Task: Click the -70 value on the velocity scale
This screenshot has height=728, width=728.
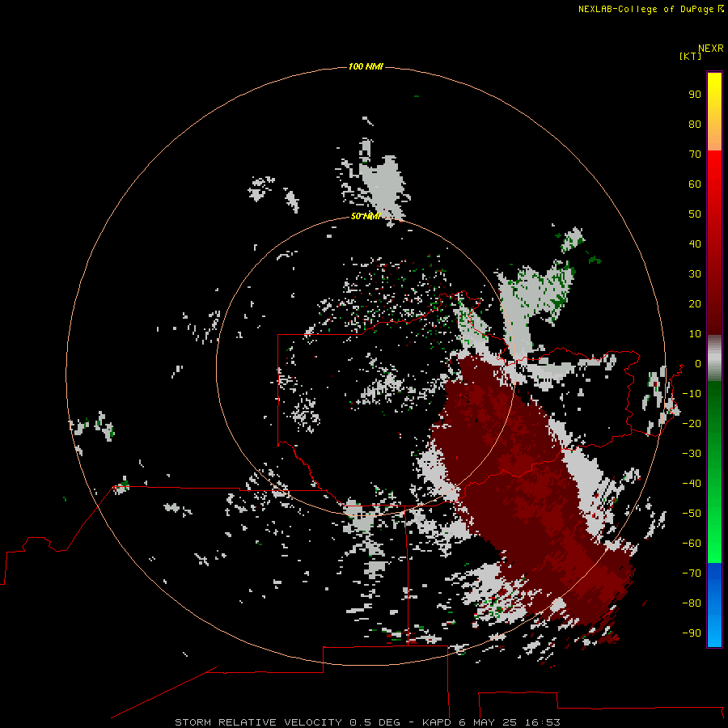Action: click(x=692, y=574)
